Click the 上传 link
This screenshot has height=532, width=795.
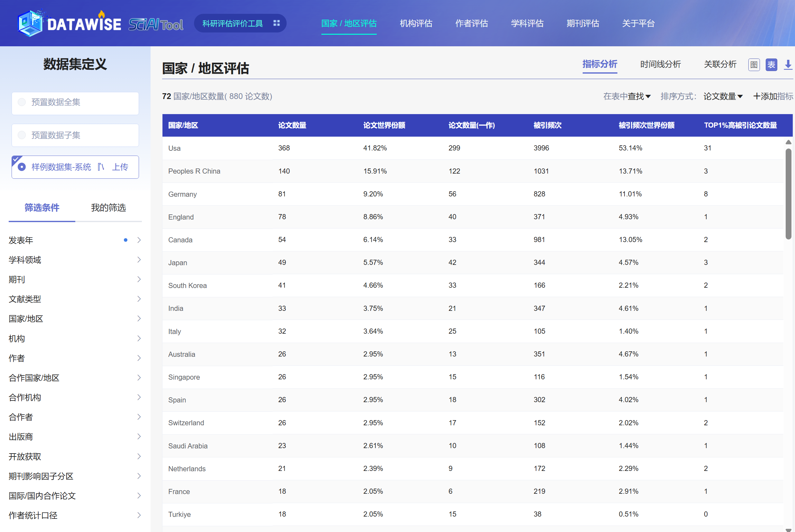(120, 167)
